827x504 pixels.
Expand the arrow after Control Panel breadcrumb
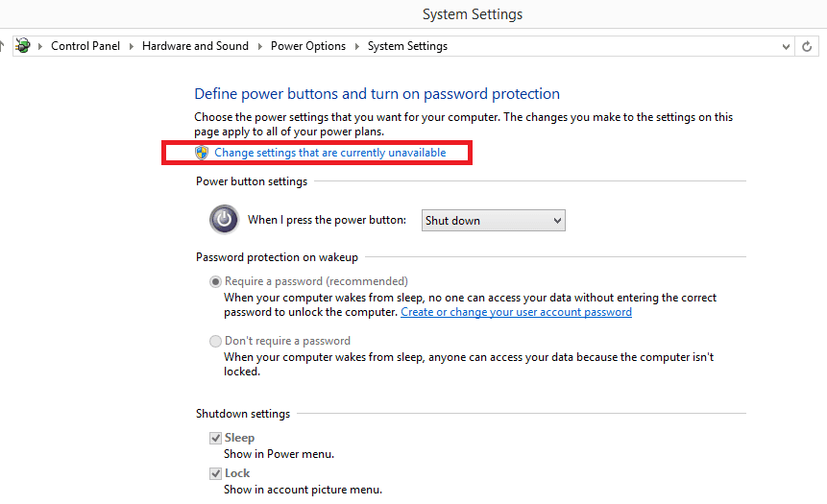click(x=134, y=46)
